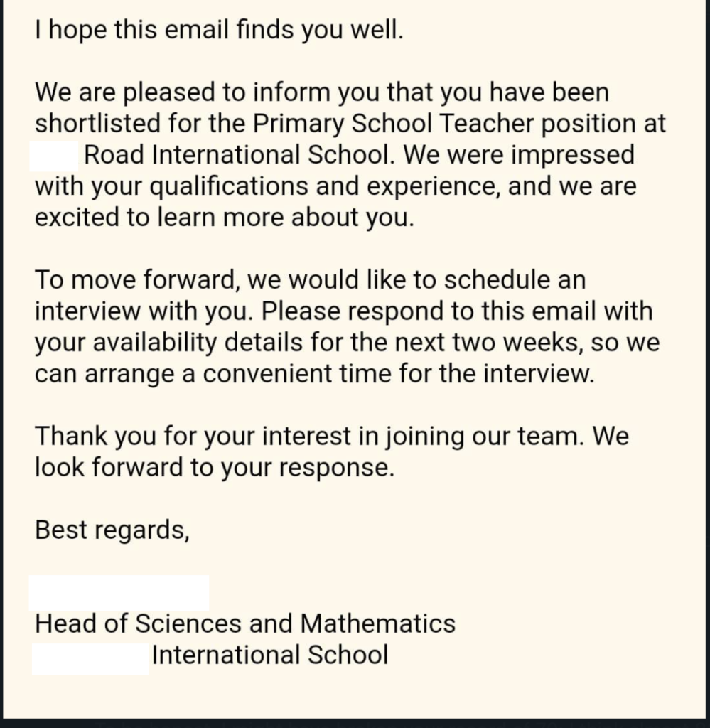Click 'Head of Sciences and Mathematics' line
Viewport: 710px width, 728px height.
245,623
